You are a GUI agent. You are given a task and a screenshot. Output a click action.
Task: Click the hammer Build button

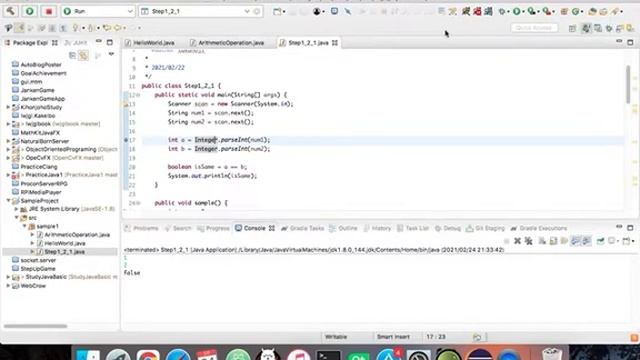[11, 11]
